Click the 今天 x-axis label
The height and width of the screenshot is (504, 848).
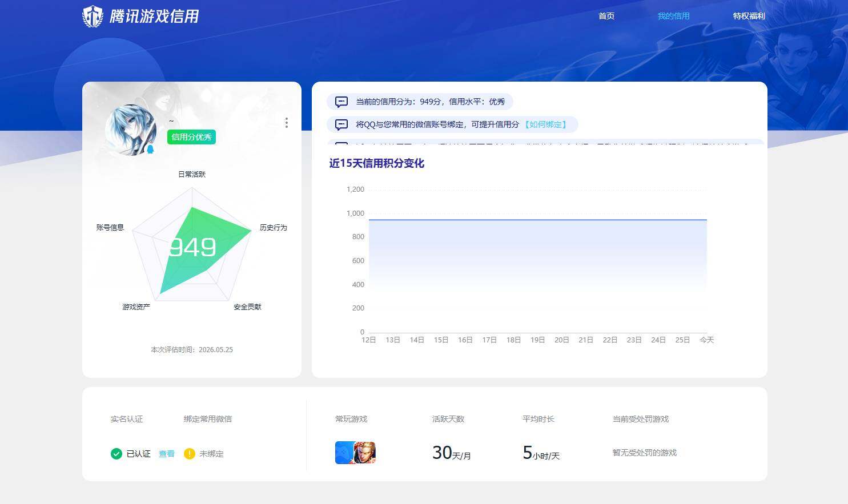[707, 340]
